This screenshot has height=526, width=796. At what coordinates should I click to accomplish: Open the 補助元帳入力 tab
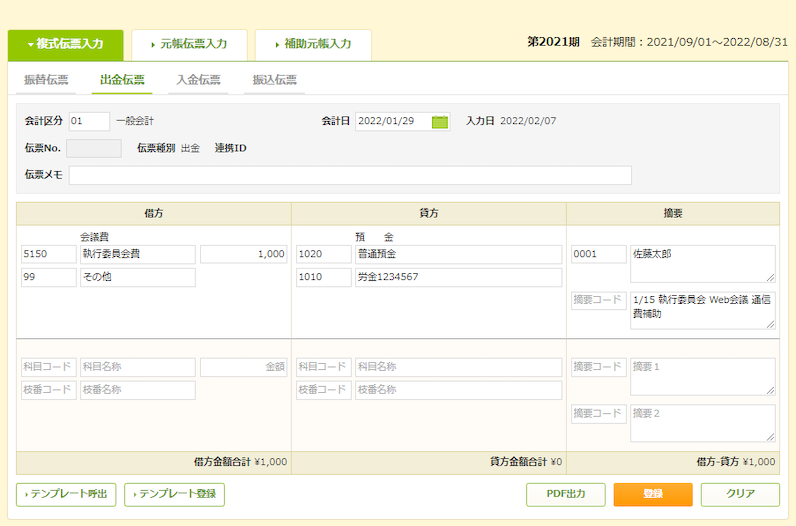(312, 45)
